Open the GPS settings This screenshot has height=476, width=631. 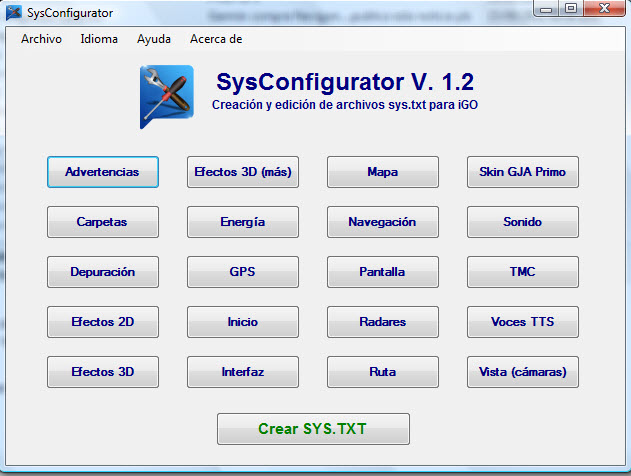point(243,272)
